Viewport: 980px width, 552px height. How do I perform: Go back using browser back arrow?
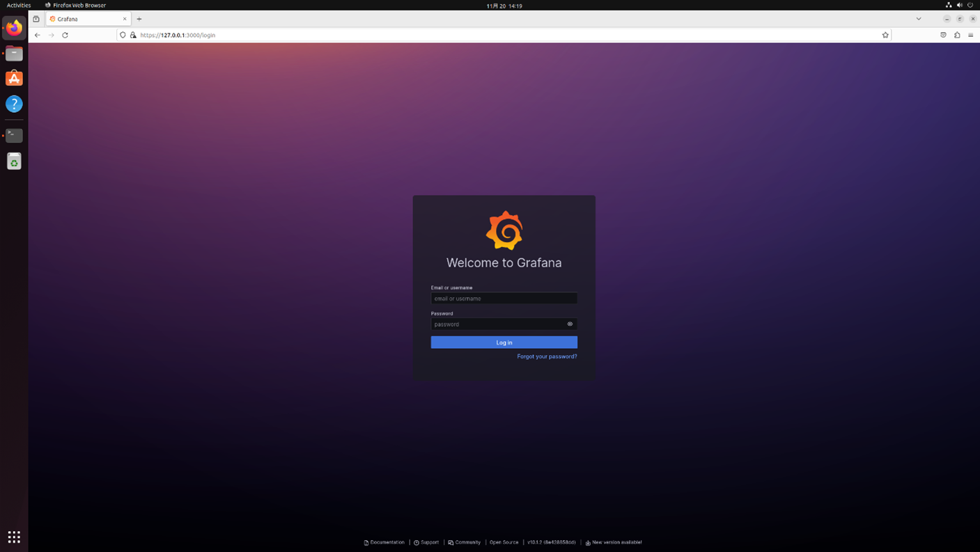coord(38,35)
